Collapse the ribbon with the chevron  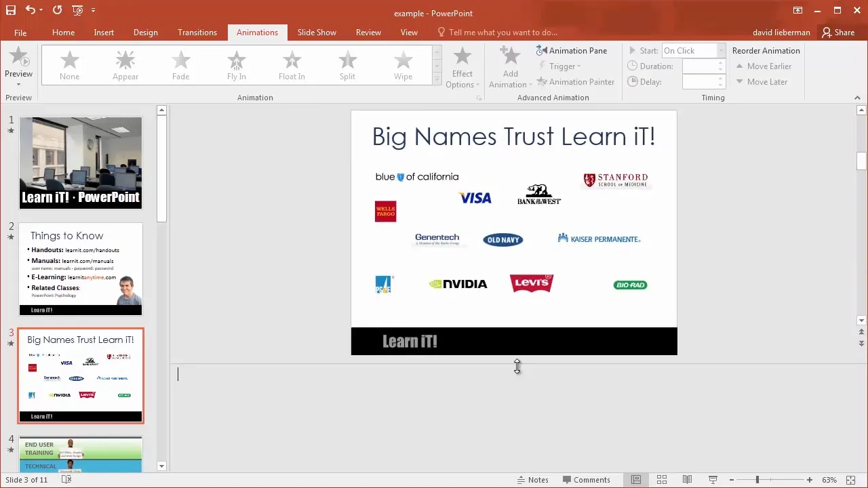(857, 98)
